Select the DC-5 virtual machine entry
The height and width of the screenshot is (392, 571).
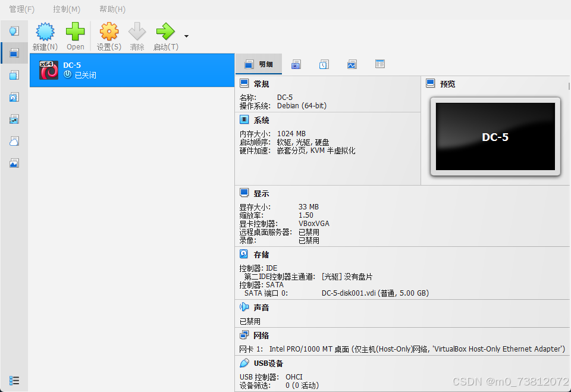132,70
